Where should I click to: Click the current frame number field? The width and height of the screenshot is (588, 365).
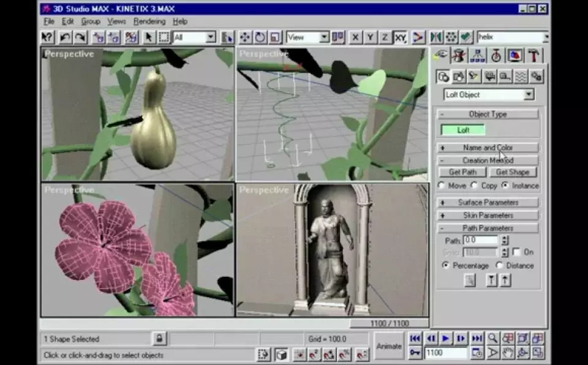tap(446, 353)
